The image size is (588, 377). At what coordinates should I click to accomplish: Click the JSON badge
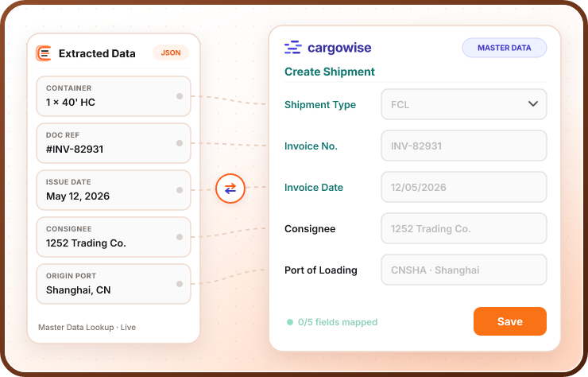[171, 53]
